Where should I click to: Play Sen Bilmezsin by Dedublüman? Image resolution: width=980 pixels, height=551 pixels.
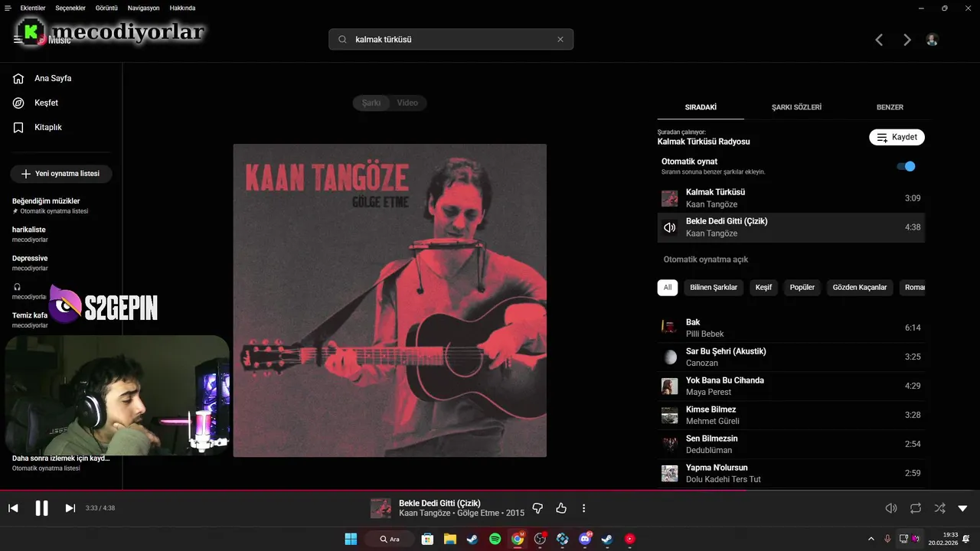(x=791, y=444)
